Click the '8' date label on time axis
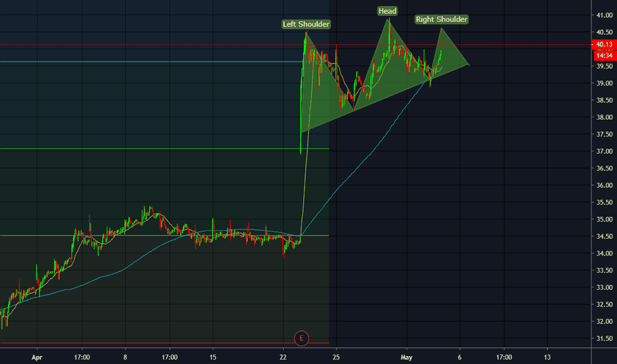Image resolution: width=617 pixels, height=364 pixels. pos(125,357)
